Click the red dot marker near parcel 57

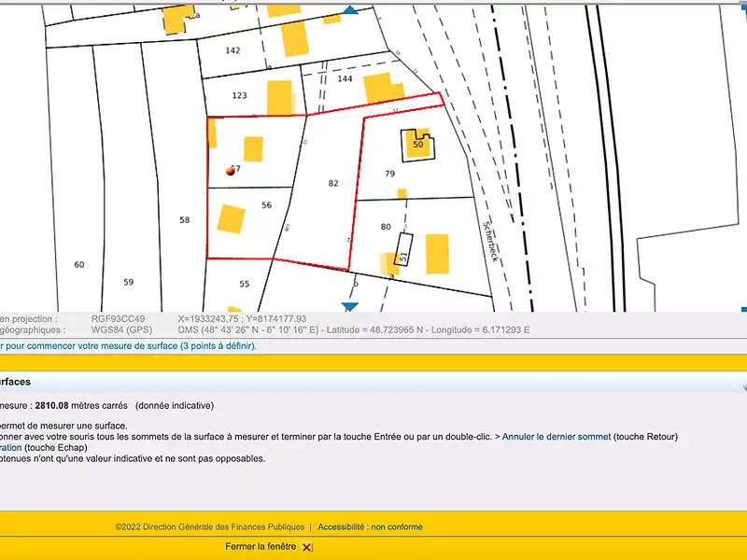(x=229, y=171)
